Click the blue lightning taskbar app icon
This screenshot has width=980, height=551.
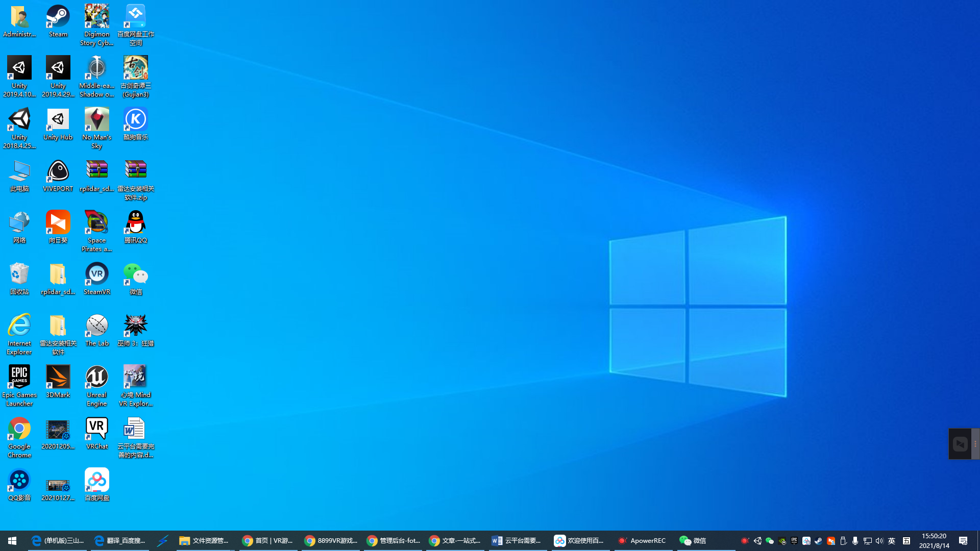pyautogui.click(x=162, y=540)
